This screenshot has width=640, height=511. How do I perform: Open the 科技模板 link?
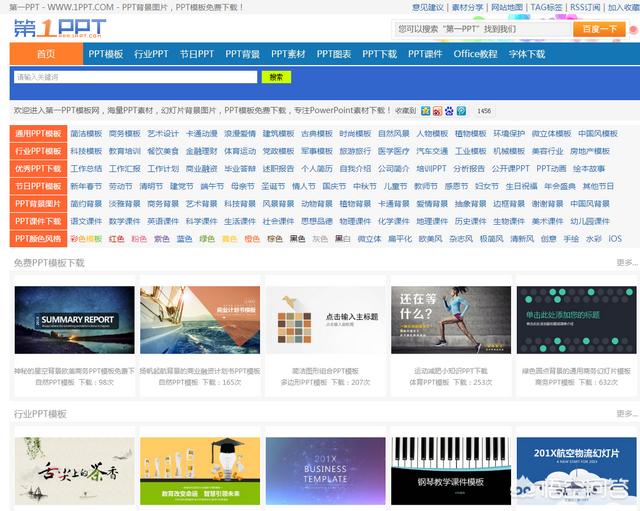click(x=86, y=151)
